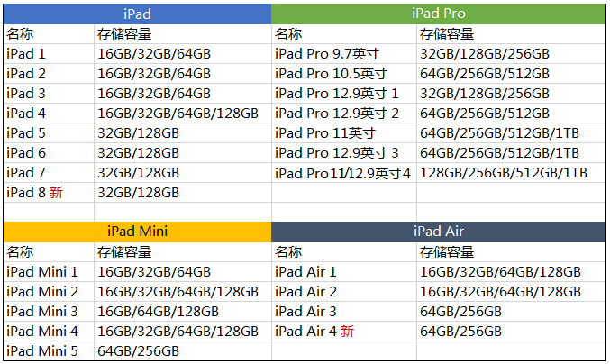Screen dimensions: 610x364
Task: Select iPad Pro 12.9英寸 2's 64GB/256GB/512GB cell
Action: coord(511,114)
